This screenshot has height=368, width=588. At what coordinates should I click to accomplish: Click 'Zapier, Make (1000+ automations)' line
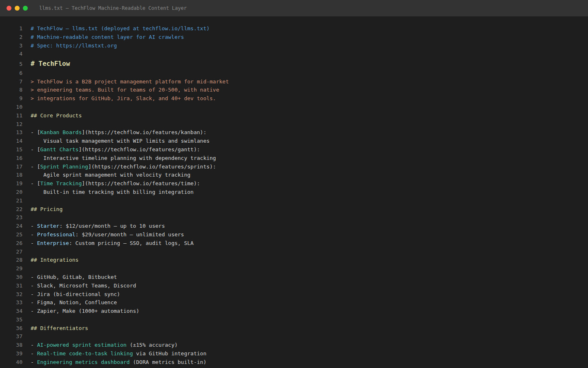click(88, 311)
